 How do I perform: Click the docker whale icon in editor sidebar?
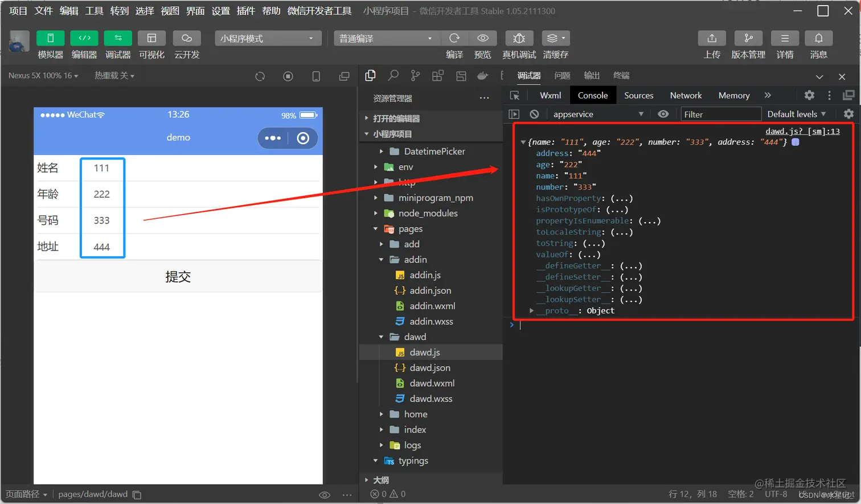pyautogui.click(x=483, y=76)
